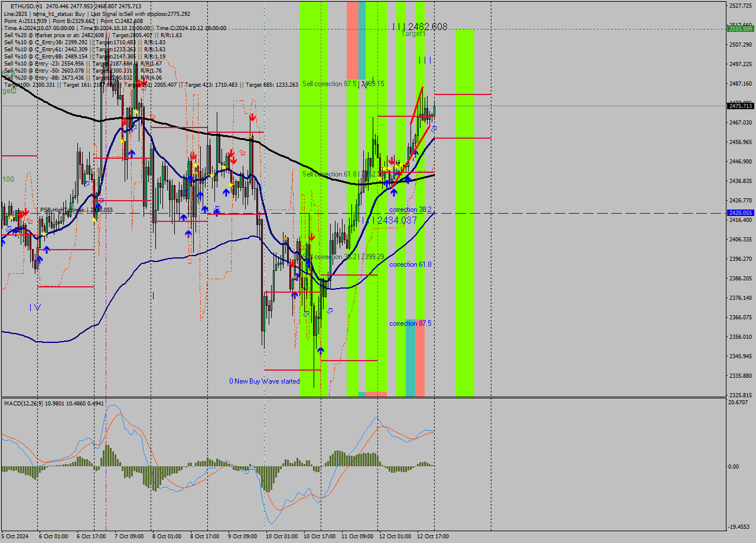
Task: Click the 'I I I 2482.608' wave label
Action: [420, 27]
